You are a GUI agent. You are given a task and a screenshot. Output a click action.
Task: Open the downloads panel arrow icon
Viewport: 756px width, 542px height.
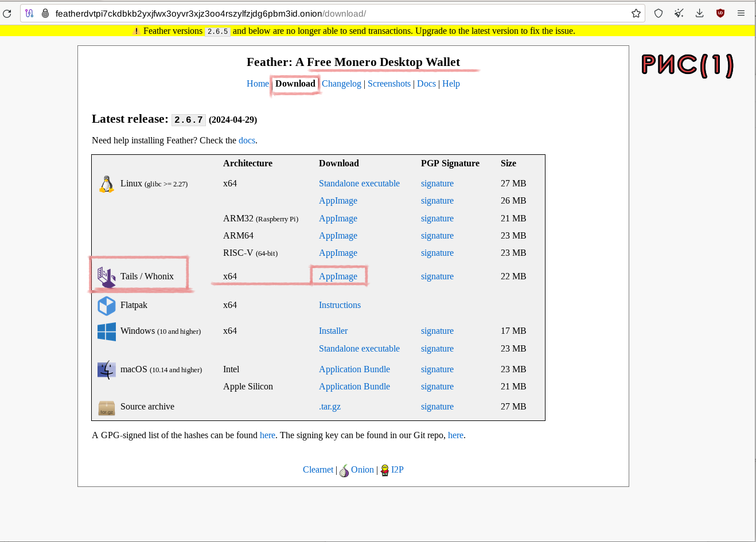point(699,13)
